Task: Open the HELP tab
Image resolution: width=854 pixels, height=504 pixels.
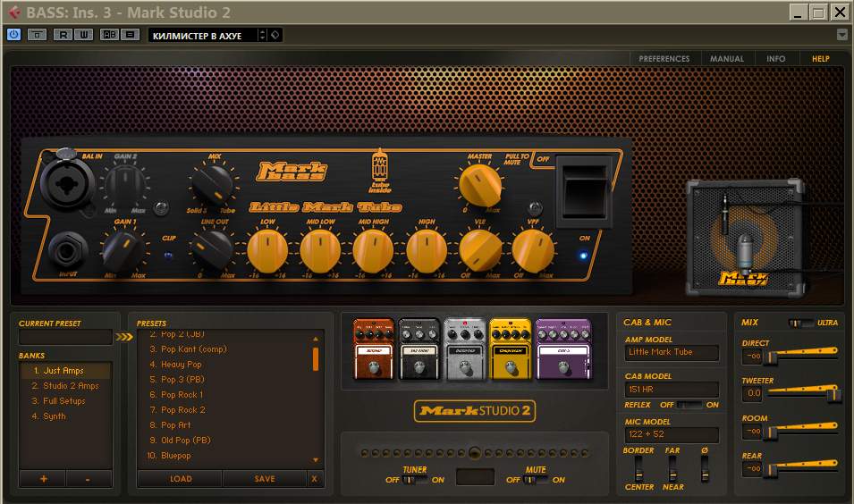Action: click(820, 59)
